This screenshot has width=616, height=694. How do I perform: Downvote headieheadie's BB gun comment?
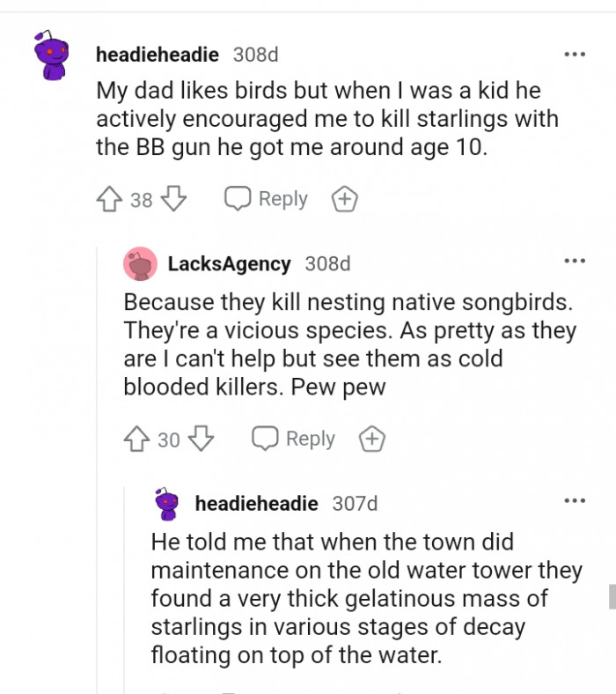click(173, 200)
